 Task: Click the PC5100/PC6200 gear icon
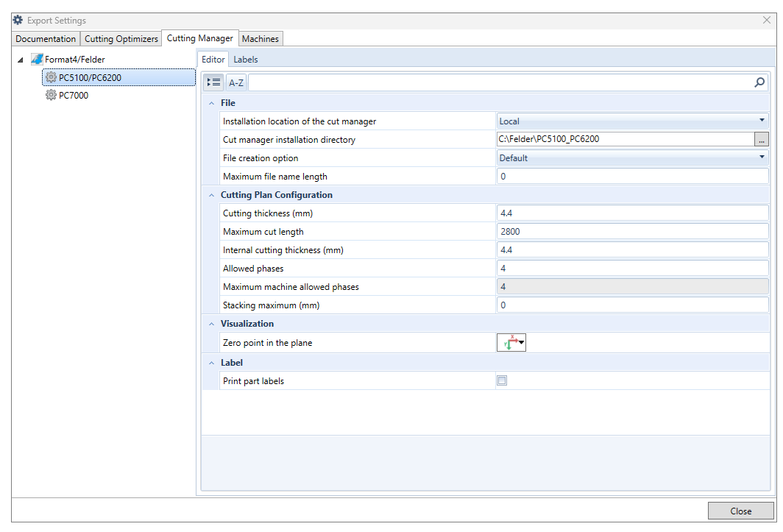click(x=51, y=77)
